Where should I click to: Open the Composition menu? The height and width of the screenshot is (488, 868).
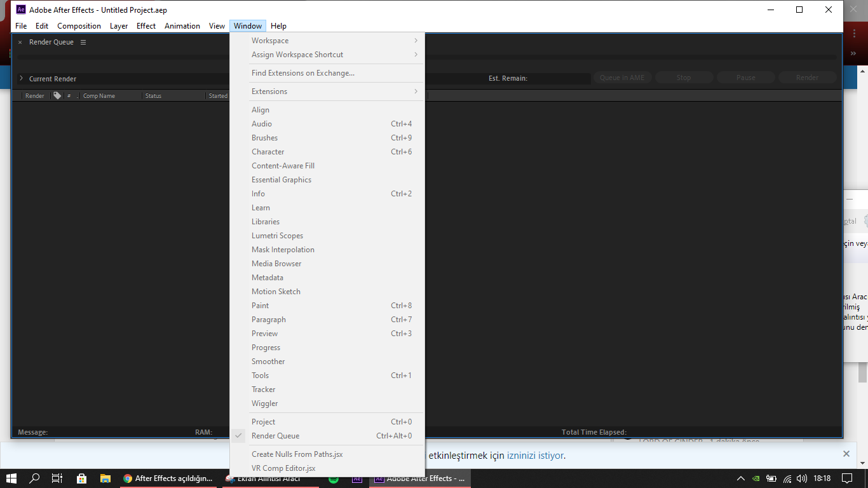click(x=79, y=26)
